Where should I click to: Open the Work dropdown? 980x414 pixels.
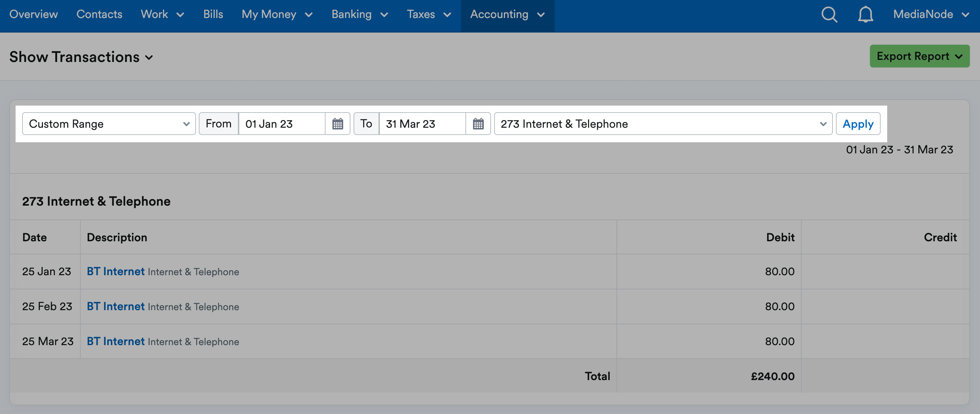click(x=162, y=15)
